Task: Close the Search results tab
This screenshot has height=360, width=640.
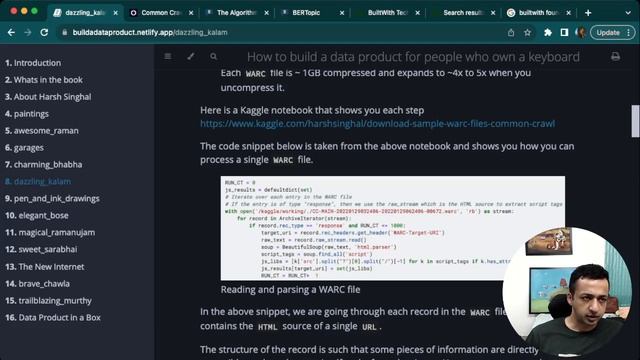Action: [493, 13]
